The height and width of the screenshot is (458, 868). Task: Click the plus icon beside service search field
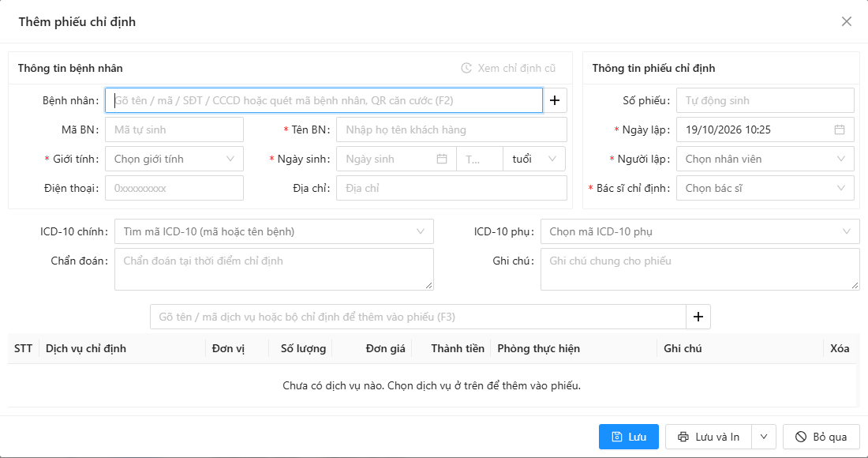point(698,317)
